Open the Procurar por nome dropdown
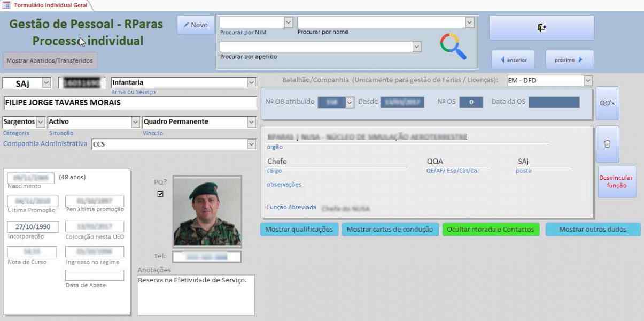This screenshot has width=644, height=321. (469, 22)
